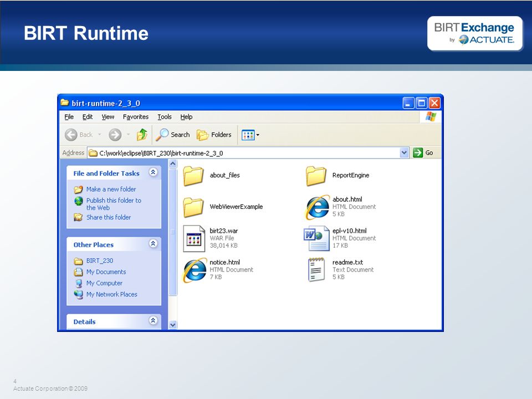
Task: Open My Documents link
Action: pyautogui.click(x=106, y=272)
